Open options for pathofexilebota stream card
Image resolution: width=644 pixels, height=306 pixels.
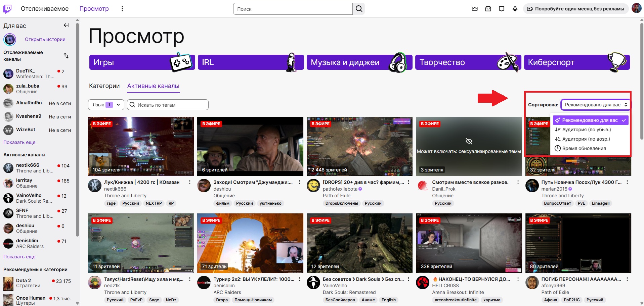click(x=409, y=182)
